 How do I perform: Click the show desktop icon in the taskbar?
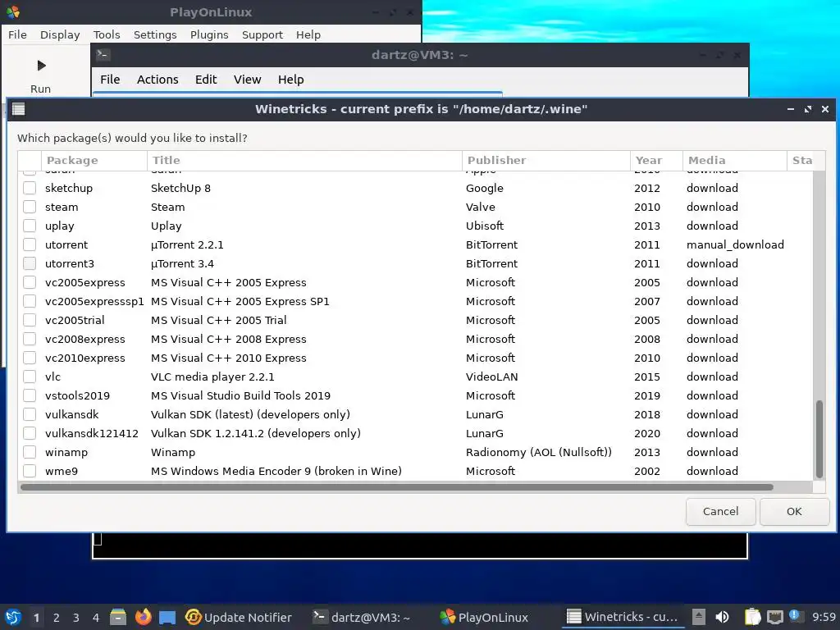167,617
